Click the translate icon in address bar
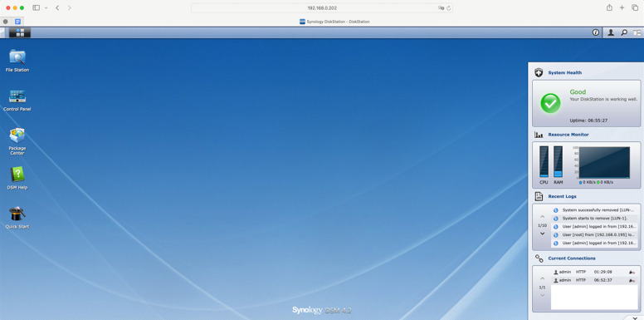This screenshot has height=320, width=644. pos(441,7)
